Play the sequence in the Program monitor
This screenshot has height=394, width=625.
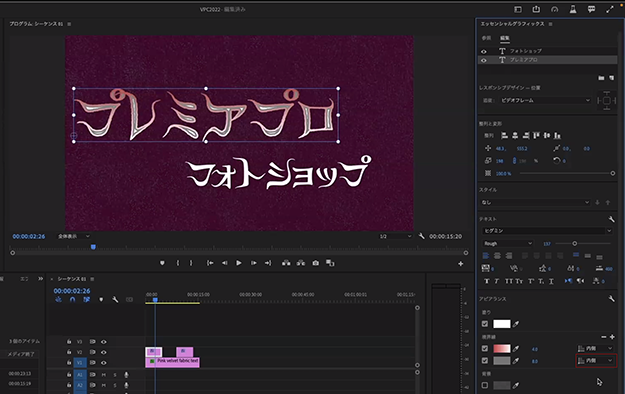[x=238, y=263]
